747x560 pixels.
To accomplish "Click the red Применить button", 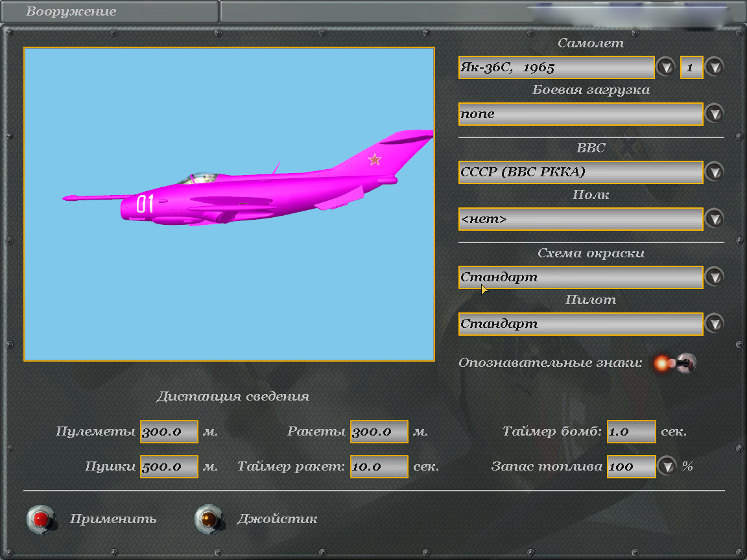I will pyautogui.click(x=41, y=519).
